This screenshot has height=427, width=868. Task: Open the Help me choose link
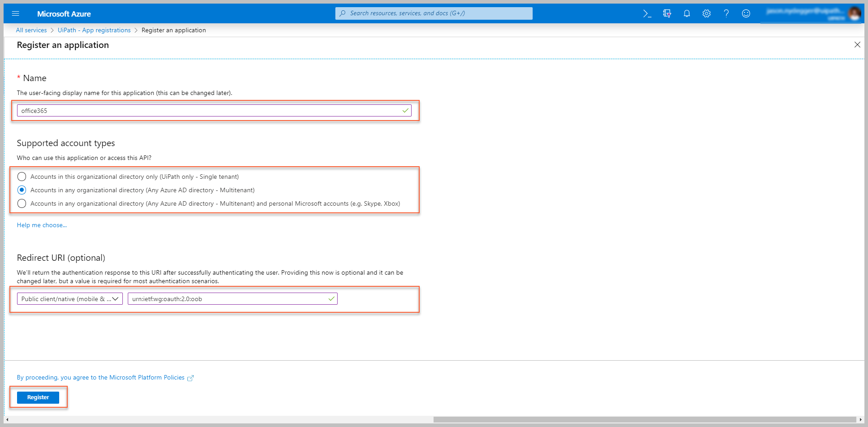42,225
